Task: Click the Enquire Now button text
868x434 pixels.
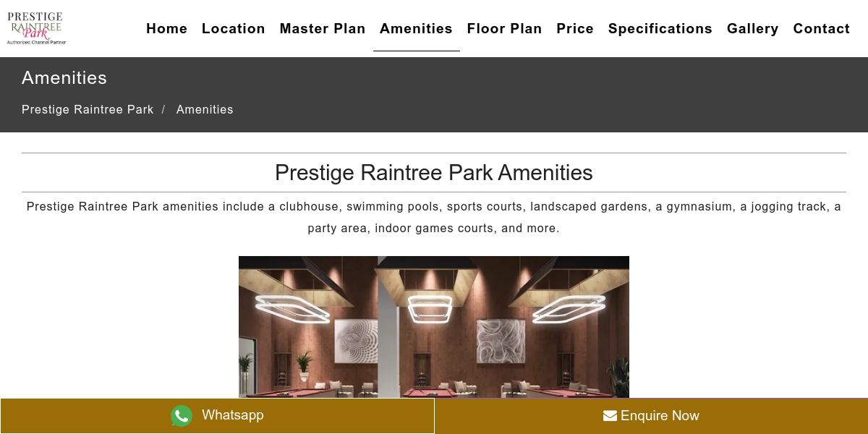Action: 660,416
